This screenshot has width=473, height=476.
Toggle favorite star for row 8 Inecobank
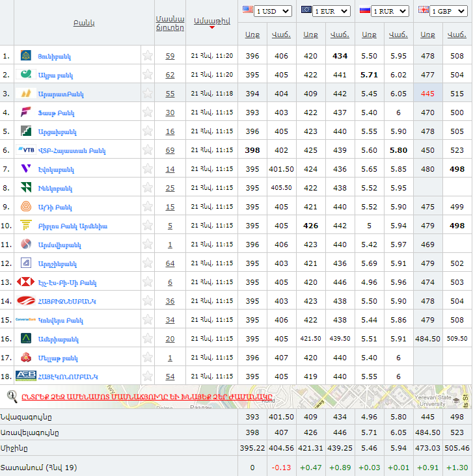[148, 187]
